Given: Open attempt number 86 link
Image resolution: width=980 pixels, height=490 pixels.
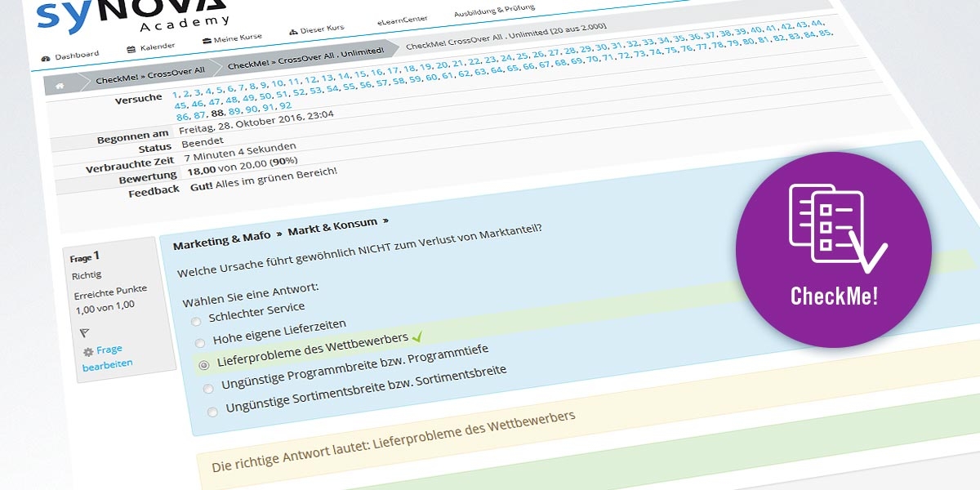Looking at the screenshot, I should pos(182,118).
